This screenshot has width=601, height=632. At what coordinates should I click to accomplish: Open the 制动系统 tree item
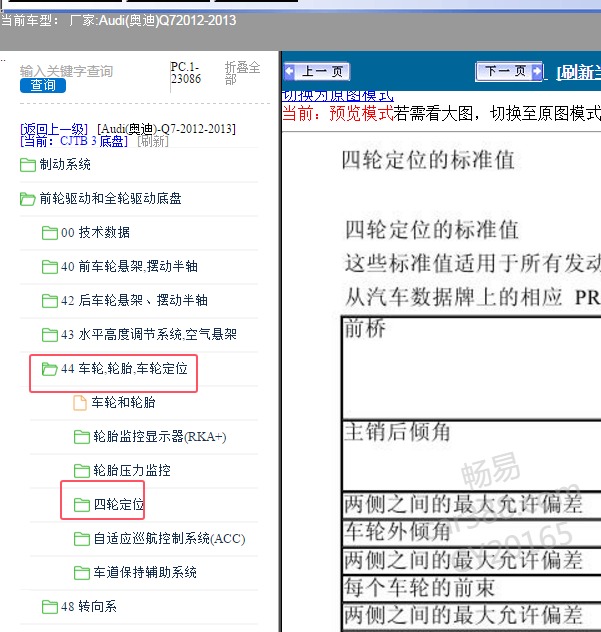coord(65,164)
